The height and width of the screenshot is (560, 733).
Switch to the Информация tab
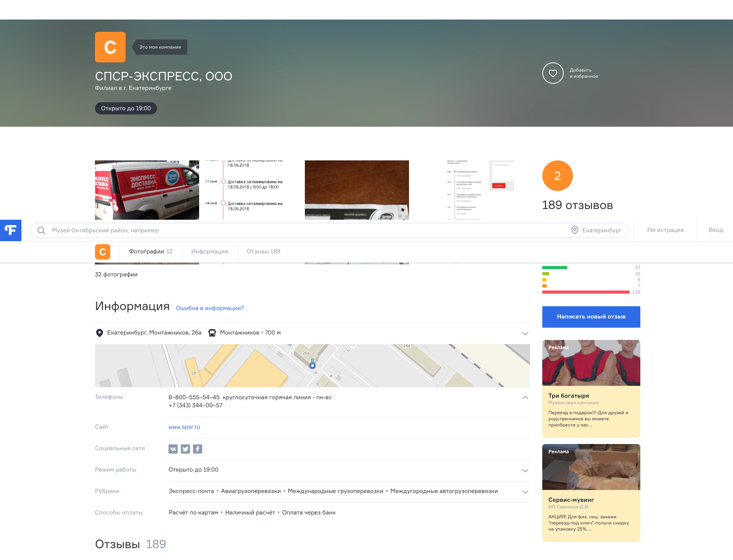pyautogui.click(x=209, y=252)
